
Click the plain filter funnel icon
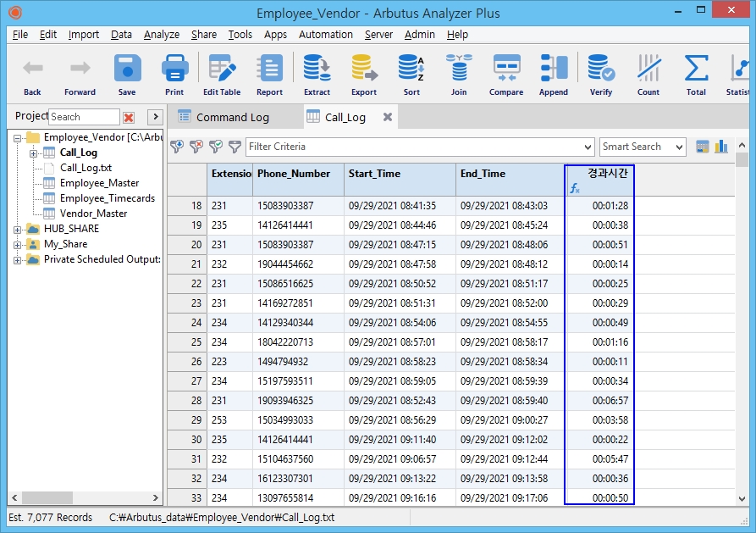(235, 147)
